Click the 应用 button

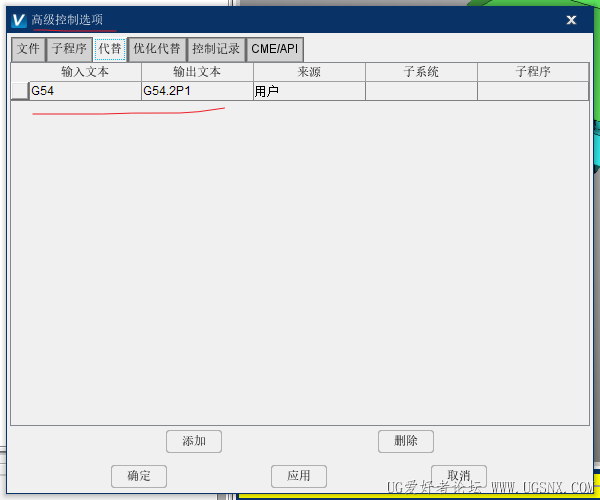299,476
